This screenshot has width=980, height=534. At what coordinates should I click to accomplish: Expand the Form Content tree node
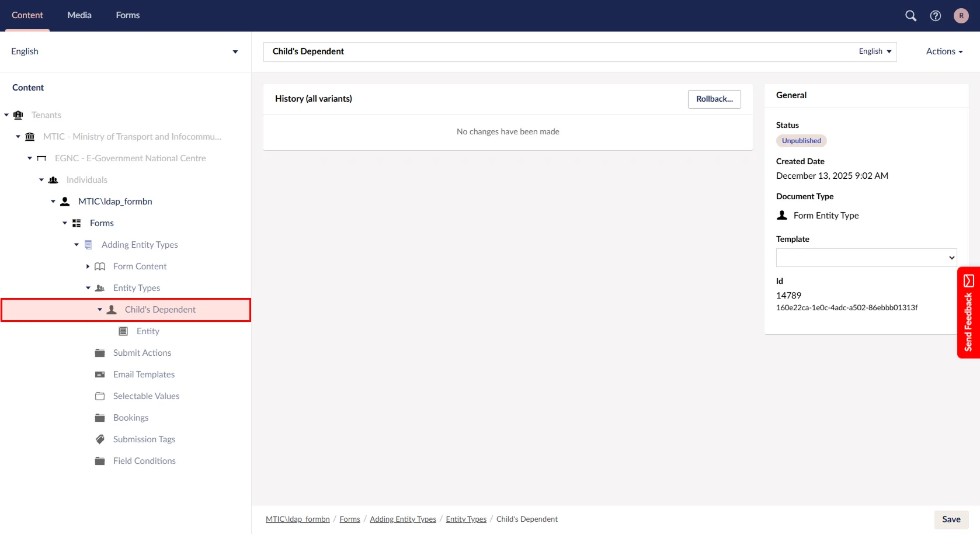tap(88, 266)
